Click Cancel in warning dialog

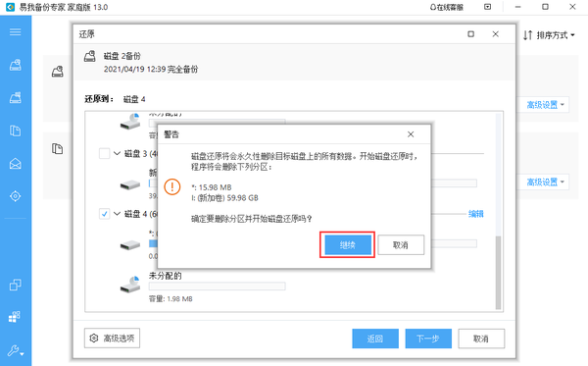401,244
